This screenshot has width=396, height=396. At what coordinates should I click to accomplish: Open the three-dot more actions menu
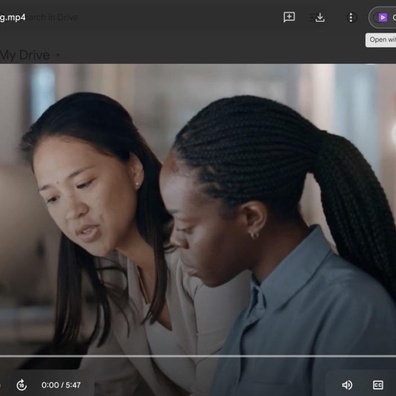point(351,17)
